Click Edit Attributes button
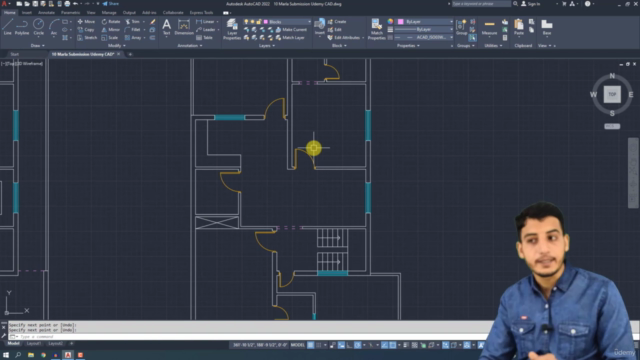This screenshot has width=640, height=360. coord(344,38)
